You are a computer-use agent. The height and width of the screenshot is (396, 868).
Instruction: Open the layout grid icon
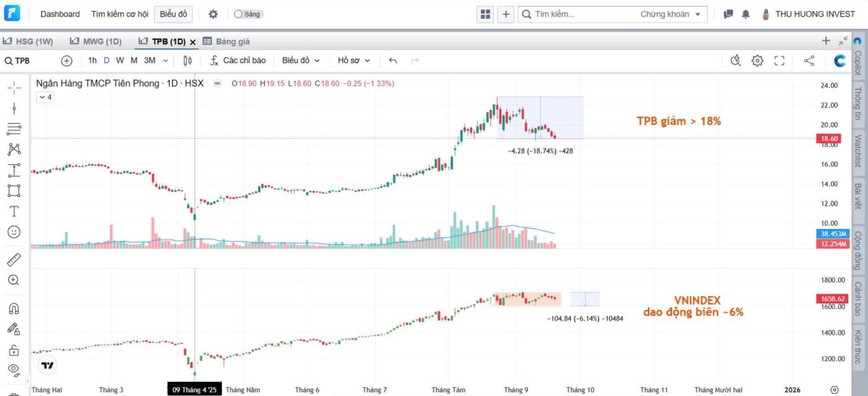[485, 14]
